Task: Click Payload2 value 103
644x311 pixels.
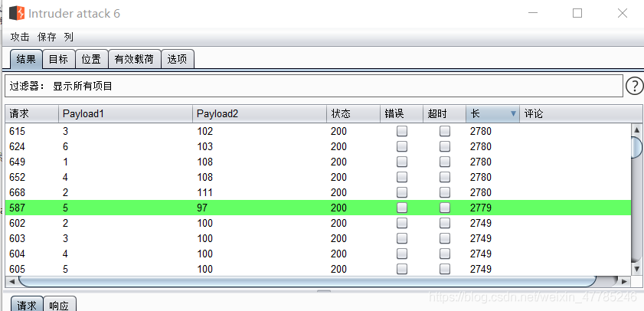Action: click(205, 146)
